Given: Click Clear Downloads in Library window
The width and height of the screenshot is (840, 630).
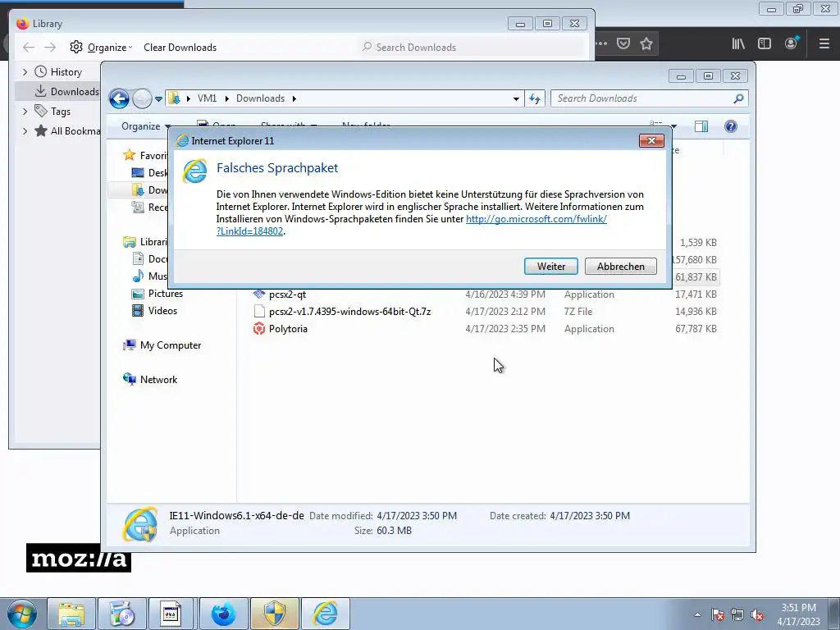Looking at the screenshot, I should coord(180,47).
